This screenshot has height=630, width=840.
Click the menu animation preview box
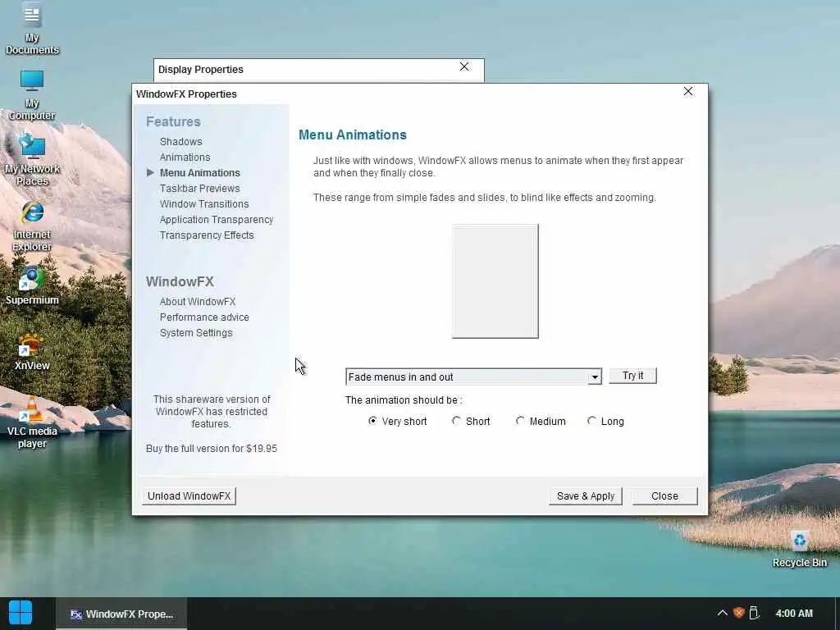[495, 281]
